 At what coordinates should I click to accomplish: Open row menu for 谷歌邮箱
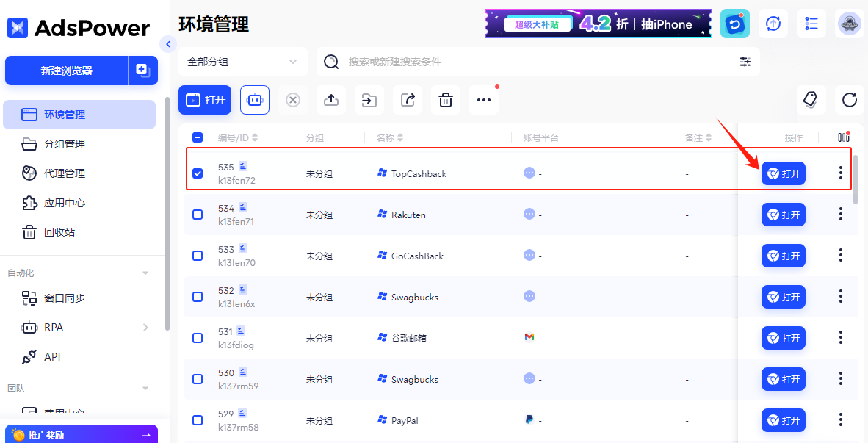pyautogui.click(x=840, y=338)
